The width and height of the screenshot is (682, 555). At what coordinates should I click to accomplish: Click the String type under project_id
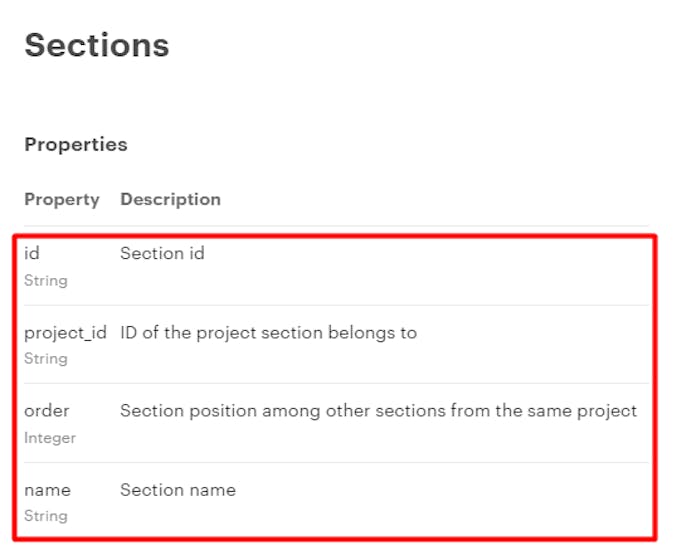point(46,358)
